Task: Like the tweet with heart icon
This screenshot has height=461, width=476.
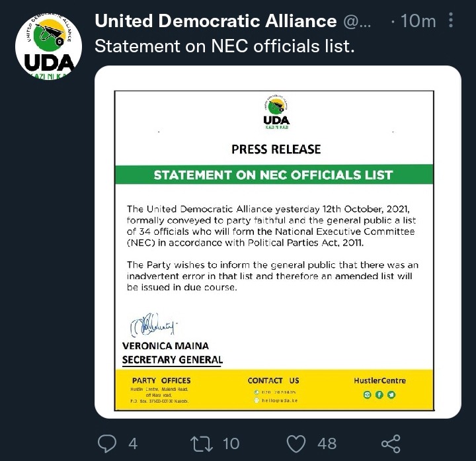Action: coord(296,444)
